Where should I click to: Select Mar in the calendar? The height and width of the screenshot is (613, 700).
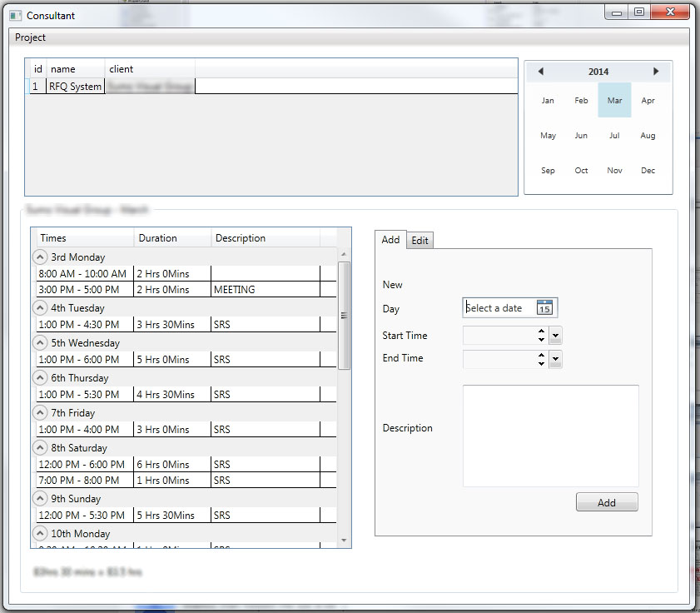pos(614,101)
